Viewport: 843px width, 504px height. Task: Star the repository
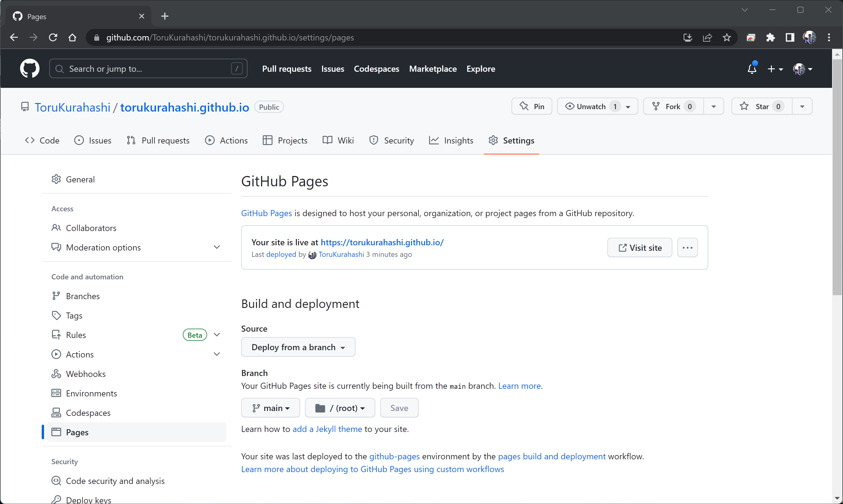pos(761,106)
